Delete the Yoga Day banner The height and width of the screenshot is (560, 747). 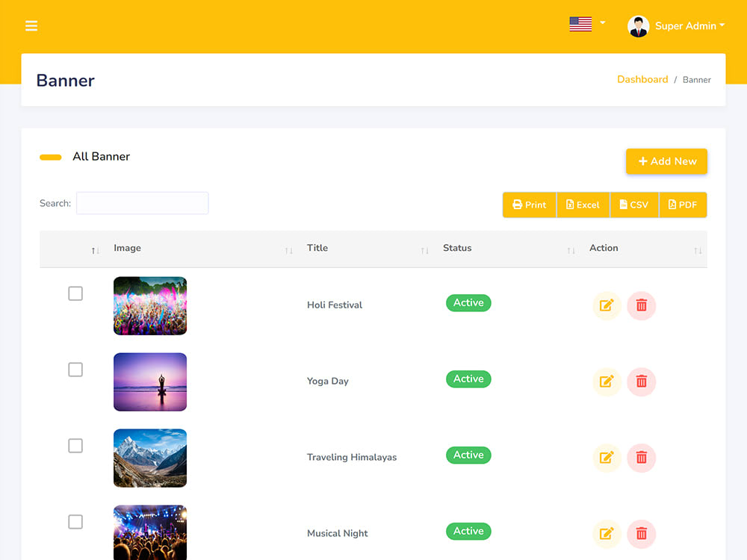pyautogui.click(x=641, y=382)
